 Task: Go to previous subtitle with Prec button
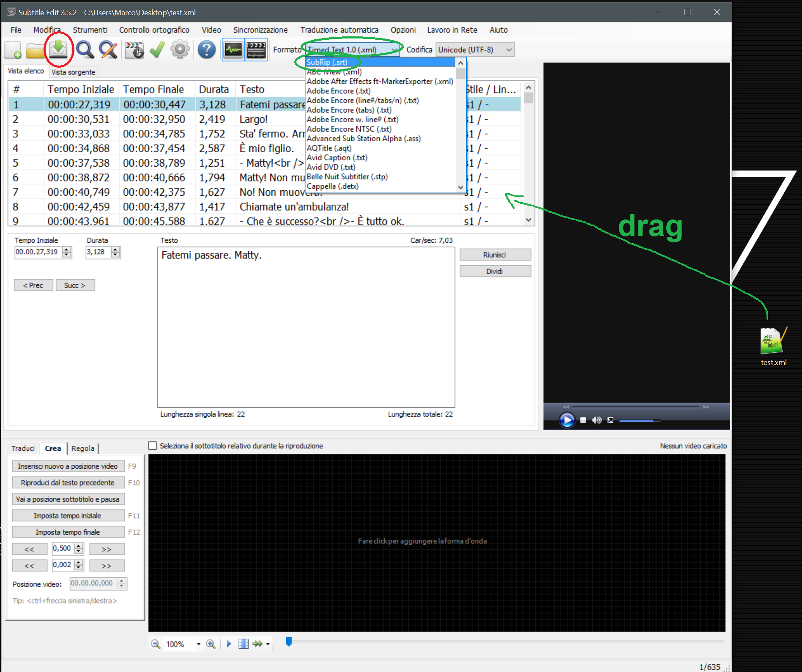(33, 285)
